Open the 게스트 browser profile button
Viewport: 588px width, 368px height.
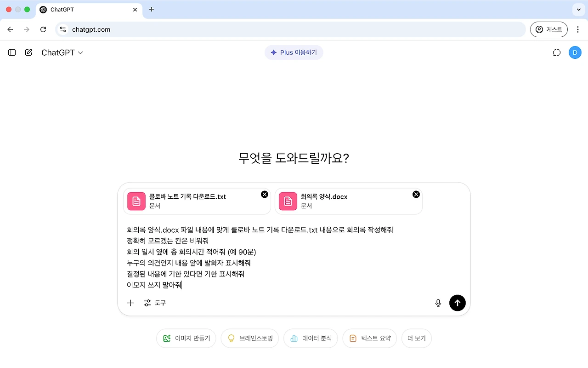(x=549, y=29)
